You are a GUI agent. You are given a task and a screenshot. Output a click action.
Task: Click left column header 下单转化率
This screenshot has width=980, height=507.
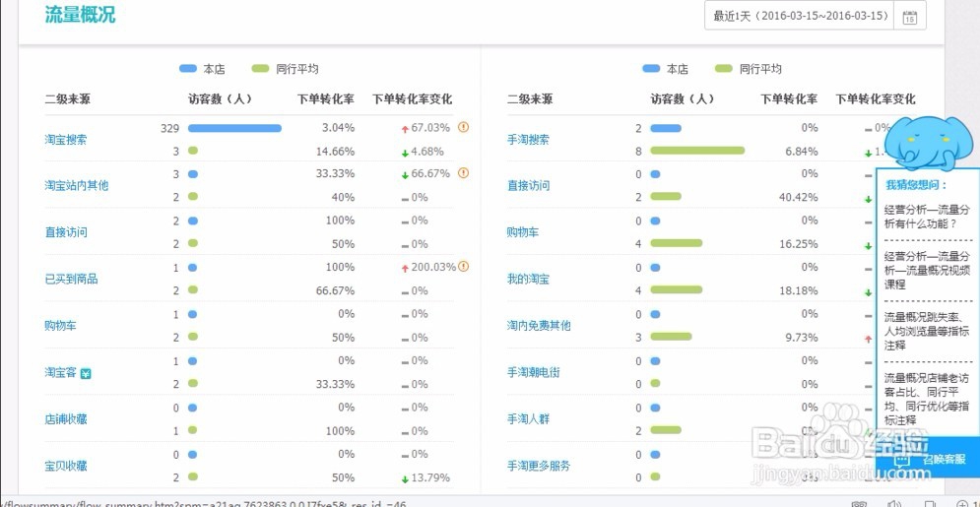pyautogui.click(x=326, y=99)
